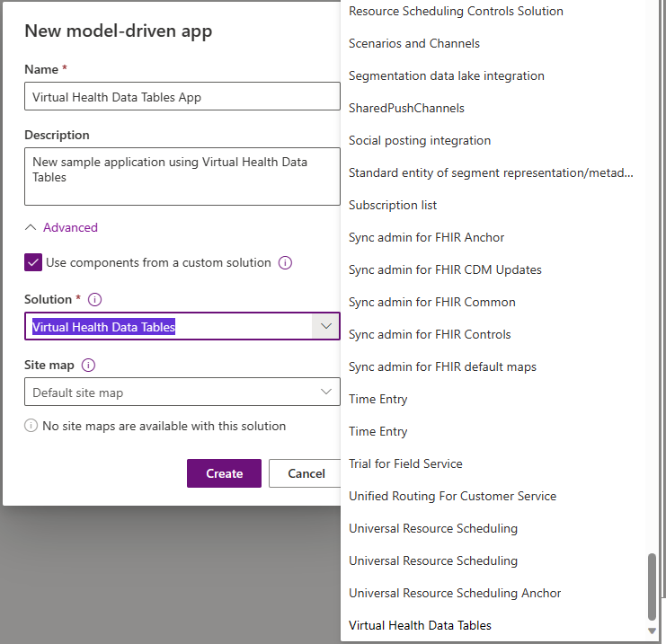
Task: Click the Solution combo box text
Action: (x=103, y=327)
